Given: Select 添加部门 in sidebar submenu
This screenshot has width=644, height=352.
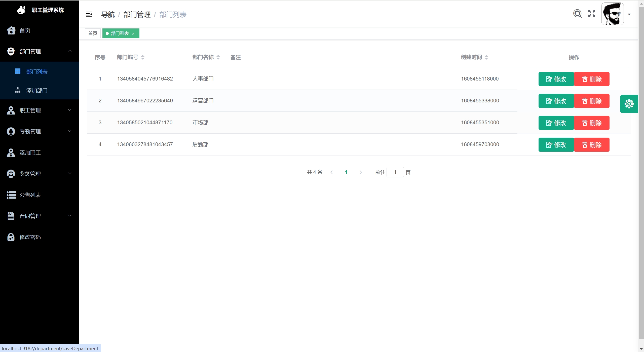Looking at the screenshot, I should click(37, 91).
